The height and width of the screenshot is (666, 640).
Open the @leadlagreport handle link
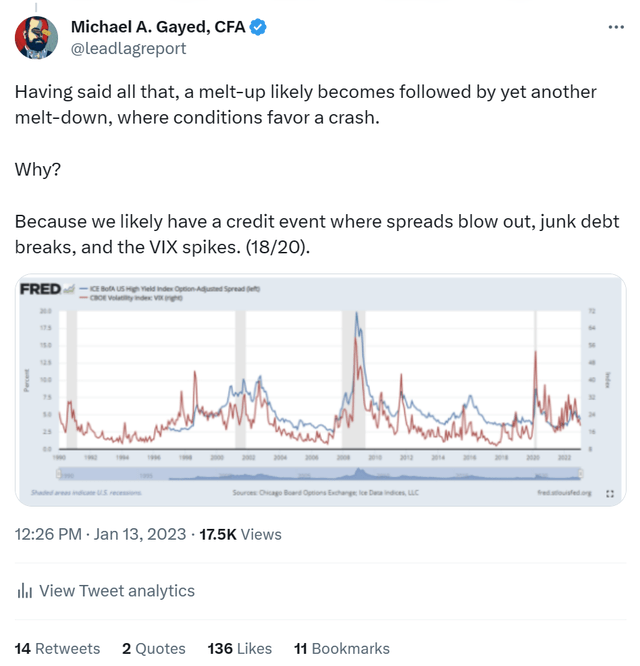click(x=128, y=48)
